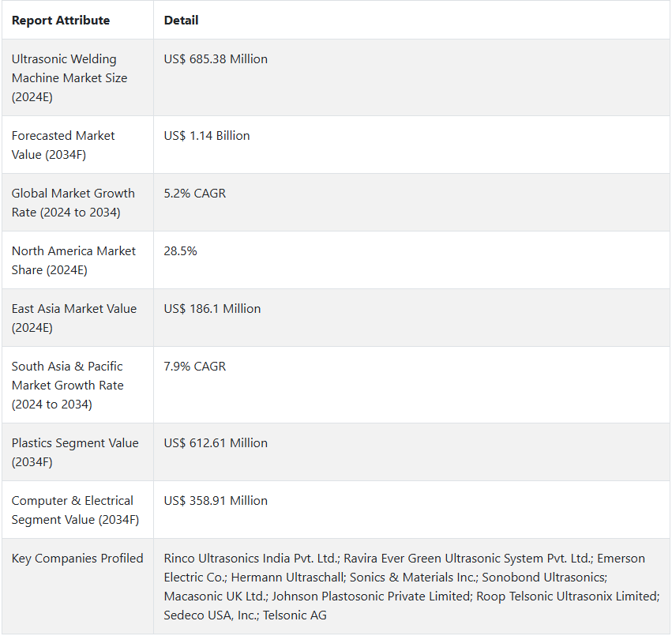Click the 'Key Companies Profiled' label
Viewport: 672px width, 636px height.
[77, 559]
